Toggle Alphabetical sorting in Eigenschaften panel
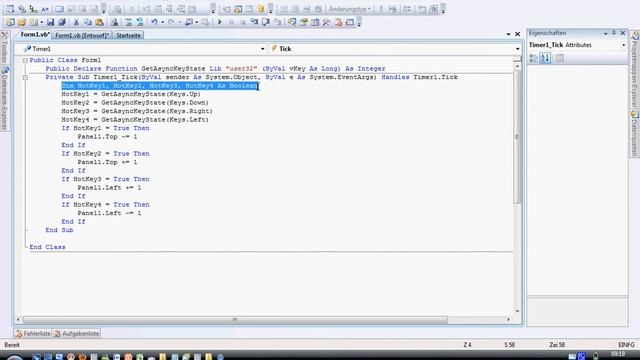640x360 pixels. tap(545, 58)
